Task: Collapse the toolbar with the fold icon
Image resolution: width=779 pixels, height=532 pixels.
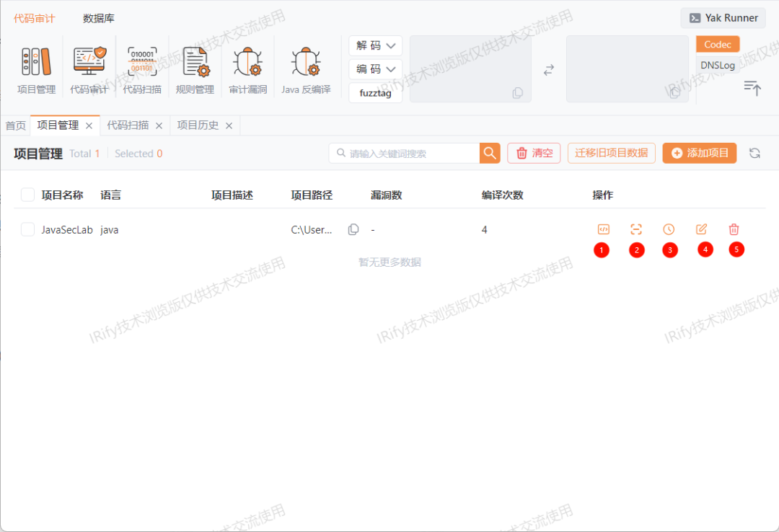Action: (752, 88)
